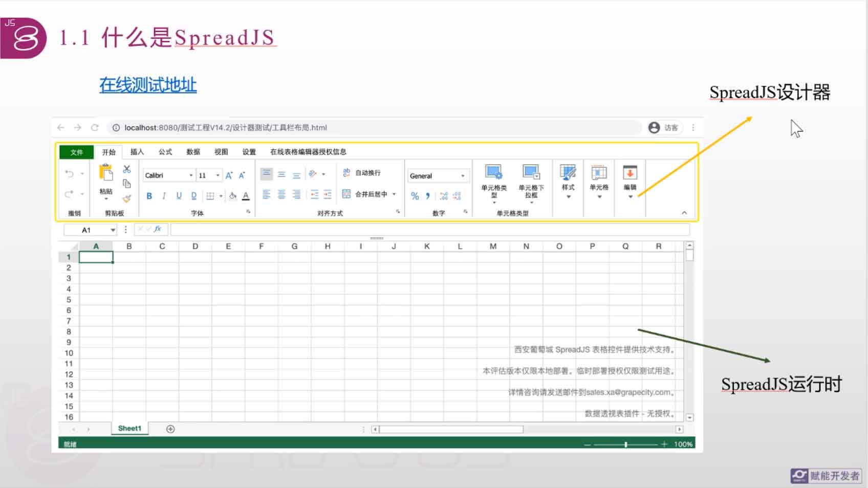Apply percent style format
This screenshot has width=868, height=488.
[x=415, y=196]
